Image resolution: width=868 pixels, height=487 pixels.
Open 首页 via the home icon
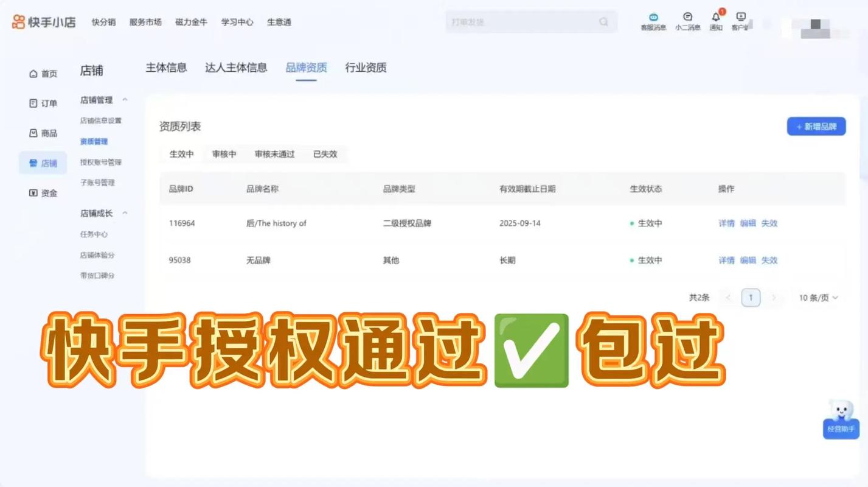tap(43, 73)
